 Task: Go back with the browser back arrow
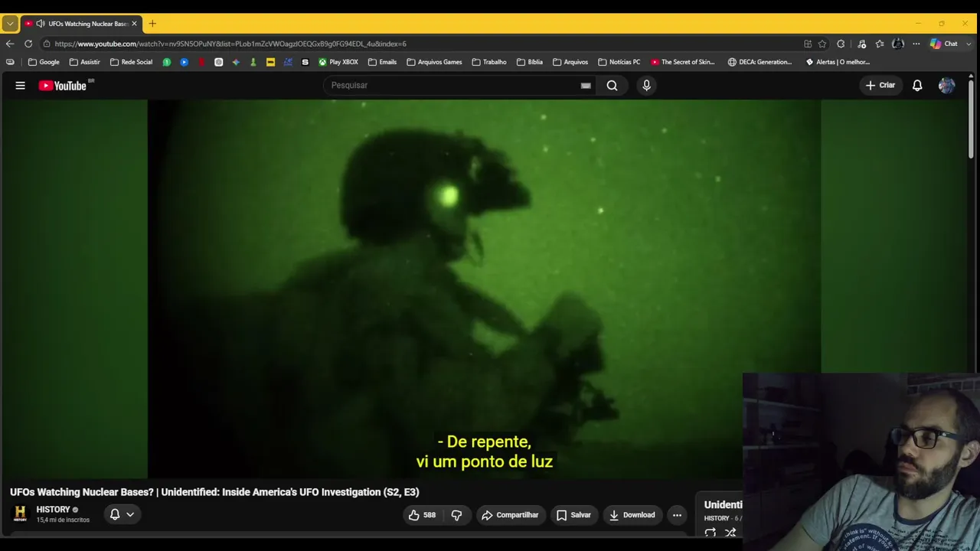(10, 44)
